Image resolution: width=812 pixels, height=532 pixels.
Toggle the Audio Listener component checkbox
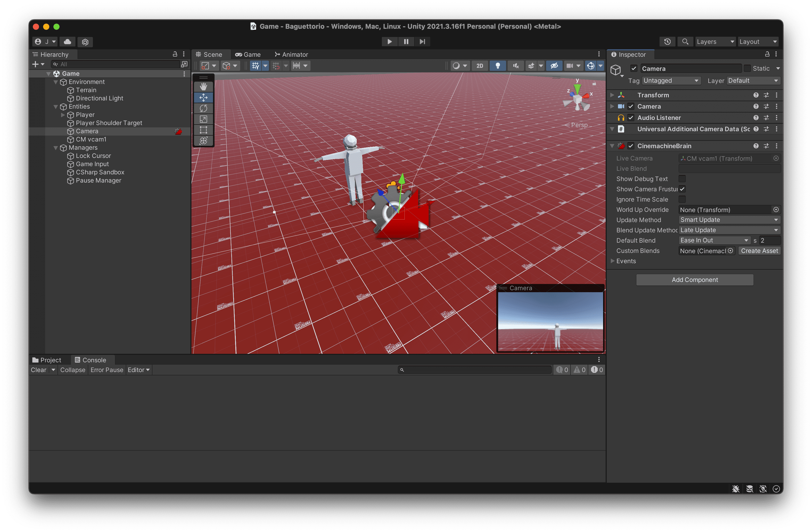point(631,118)
